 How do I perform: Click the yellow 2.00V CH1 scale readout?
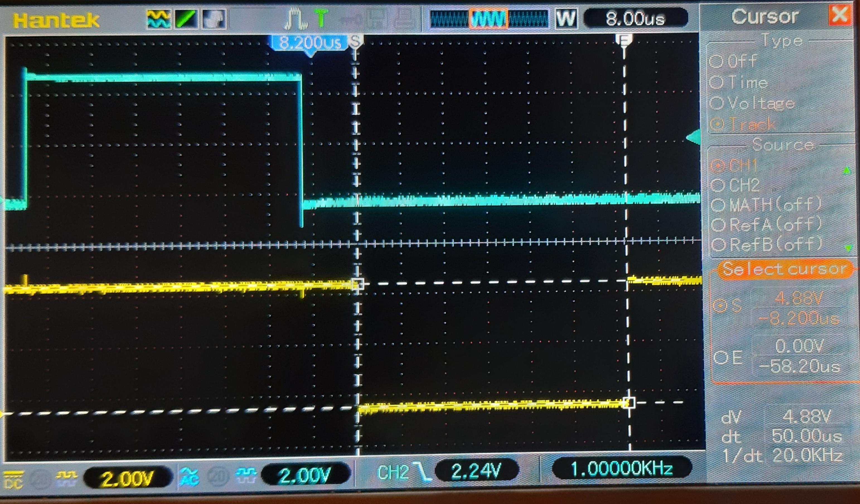click(127, 478)
